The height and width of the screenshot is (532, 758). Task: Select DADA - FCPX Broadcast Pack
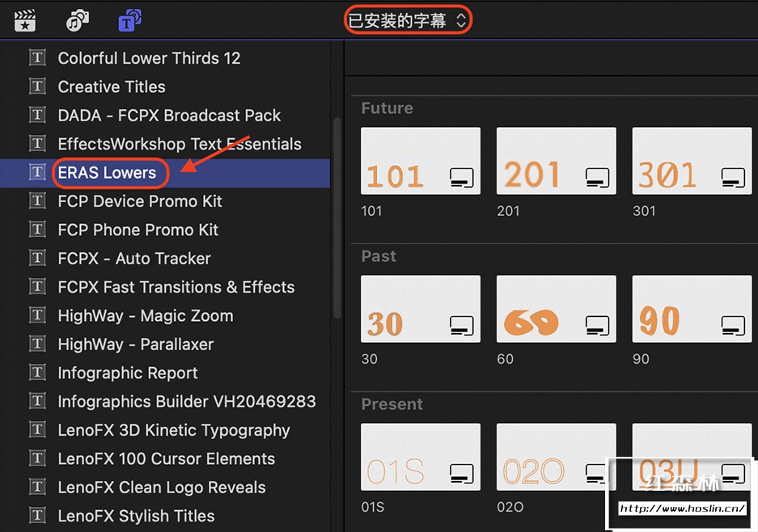[169, 116]
